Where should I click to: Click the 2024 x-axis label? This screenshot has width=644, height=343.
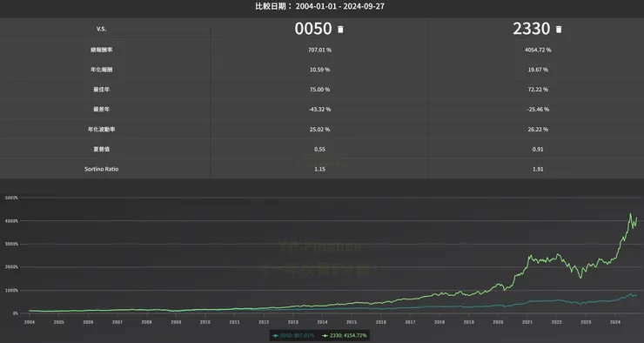615,322
